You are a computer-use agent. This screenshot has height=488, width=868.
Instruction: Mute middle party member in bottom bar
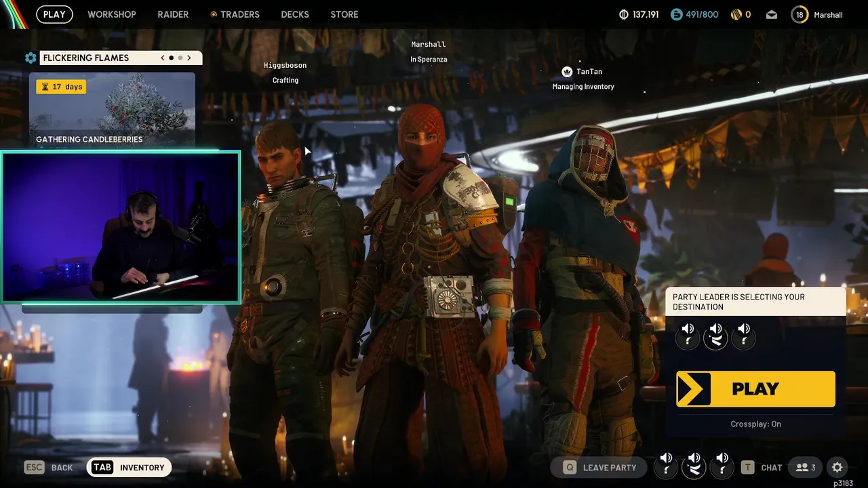click(694, 465)
